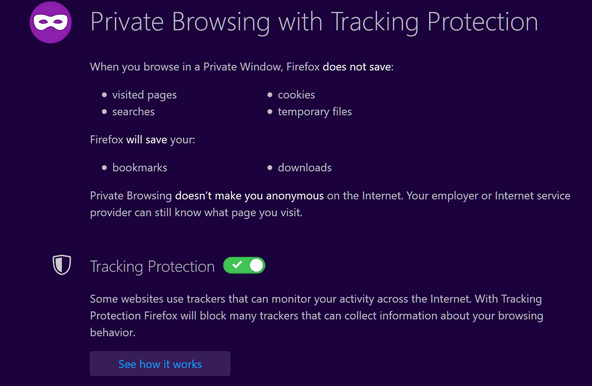592x386 pixels.
Task: Click the temporary files list item
Action: (315, 112)
